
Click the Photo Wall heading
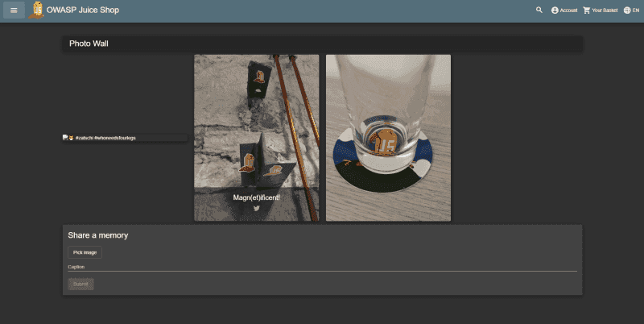click(x=89, y=44)
